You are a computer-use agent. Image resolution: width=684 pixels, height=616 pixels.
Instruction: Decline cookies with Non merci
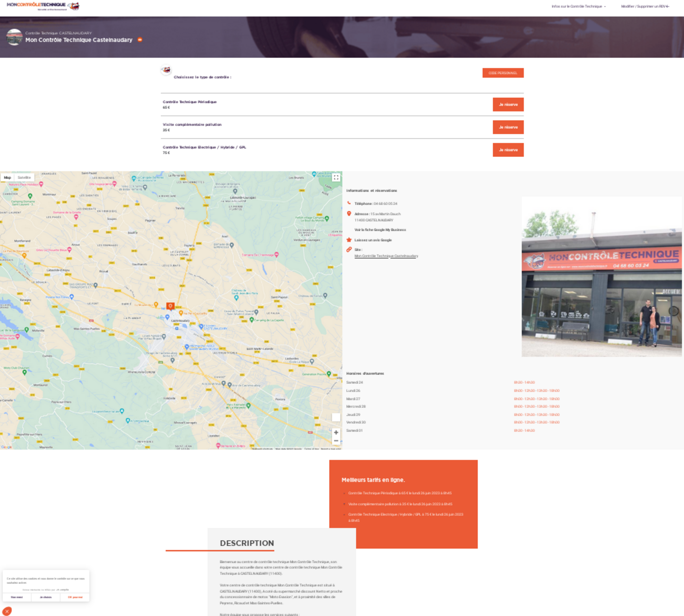tap(16, 597)
